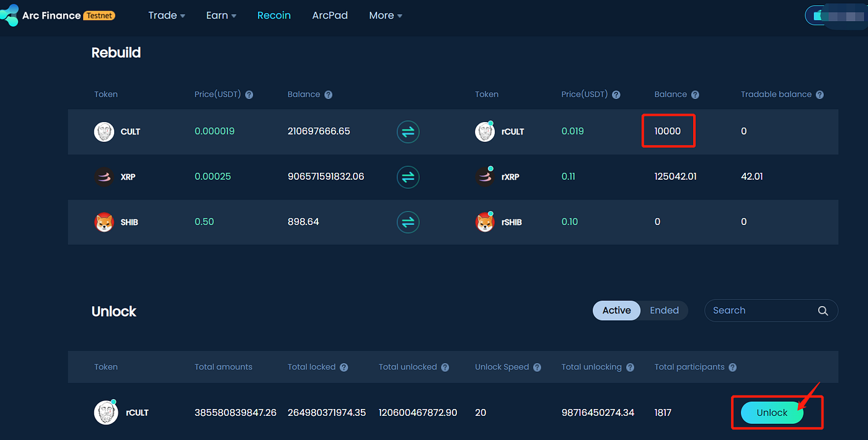Click XRP balance 906571591832.06
Image resolution: width=868 pixels, height=440 pixels.
coord(326,177)
